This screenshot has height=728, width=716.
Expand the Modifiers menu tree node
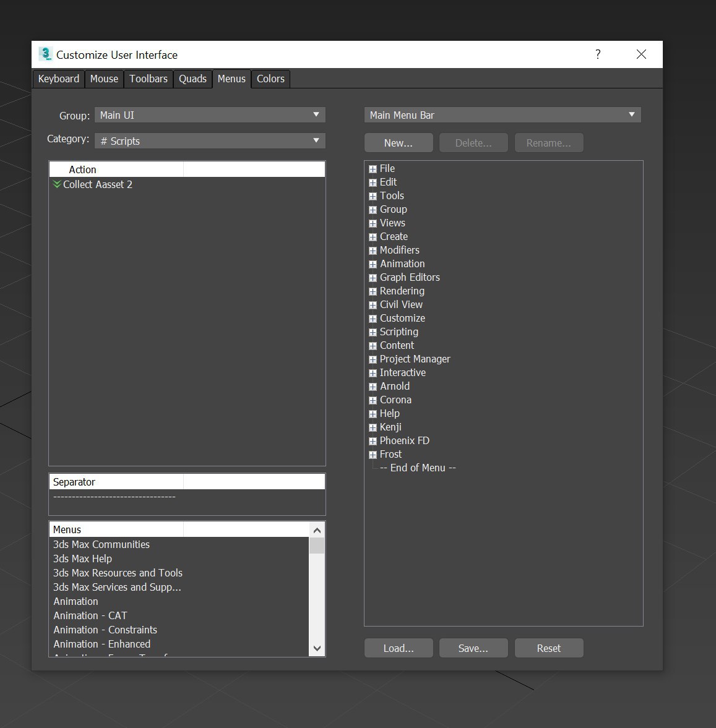tap(373, 251)
